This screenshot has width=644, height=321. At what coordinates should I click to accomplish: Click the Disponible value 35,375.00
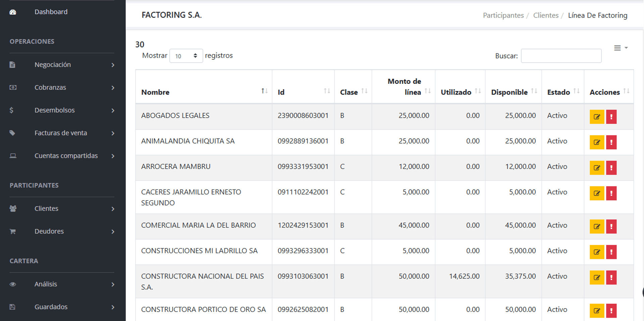520,276
